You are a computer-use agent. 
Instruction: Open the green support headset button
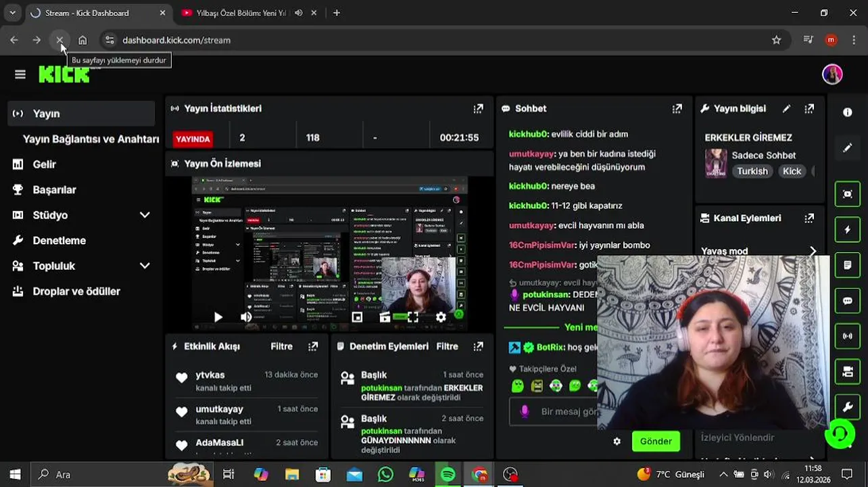tap(840, 434)
